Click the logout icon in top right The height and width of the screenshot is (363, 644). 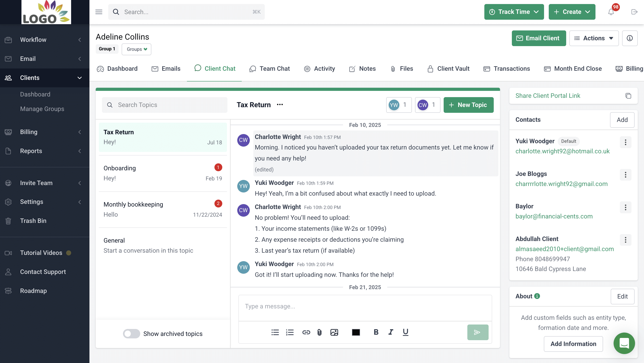[635, 12]
